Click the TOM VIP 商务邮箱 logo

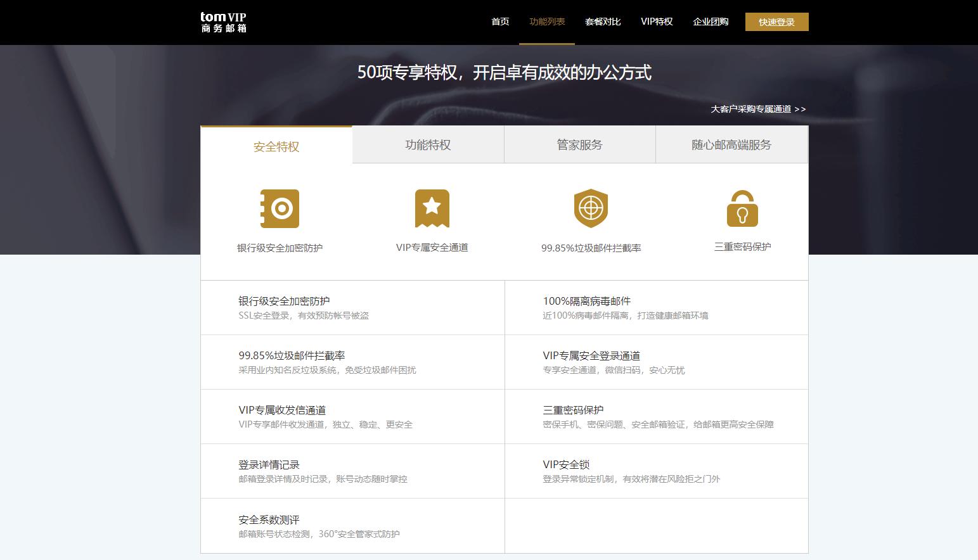(x=222, y=21)
